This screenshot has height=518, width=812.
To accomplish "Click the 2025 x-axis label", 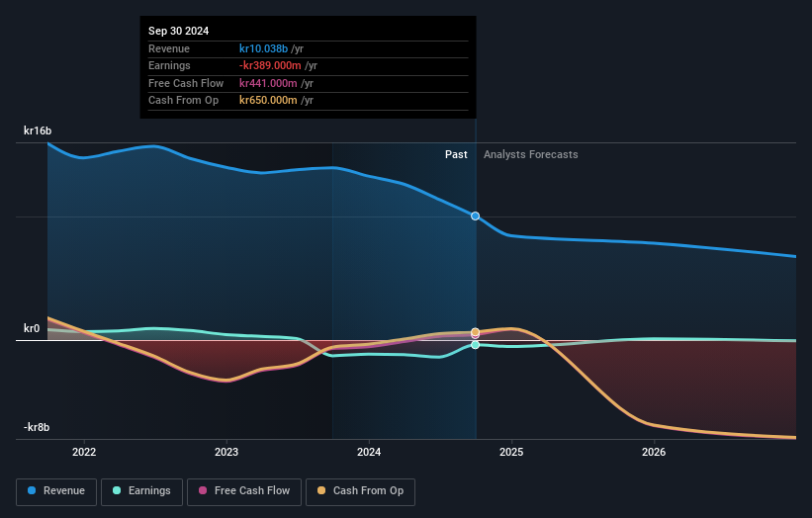I will click(x=511, y=452).
